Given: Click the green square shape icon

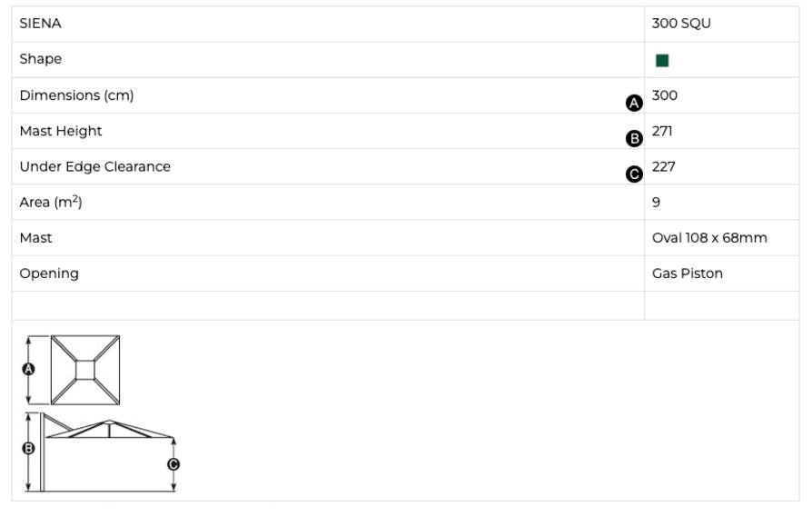Looking at the screenshot, I should 662,61.
